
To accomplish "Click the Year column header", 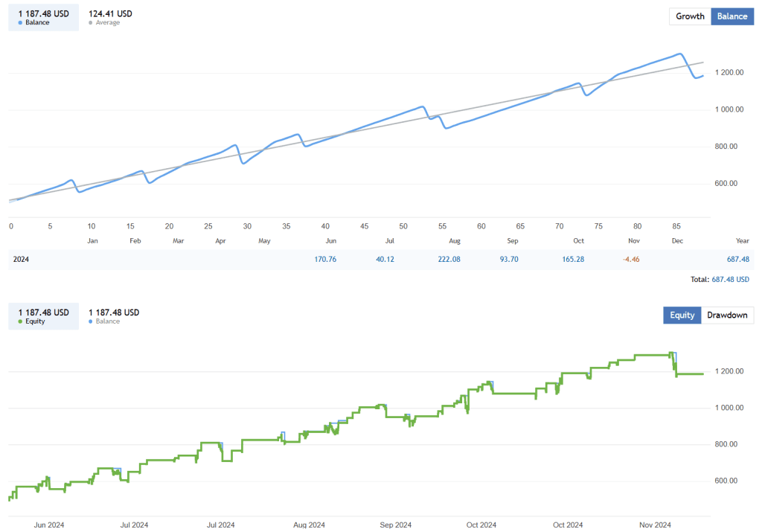I will pos(742,240).
